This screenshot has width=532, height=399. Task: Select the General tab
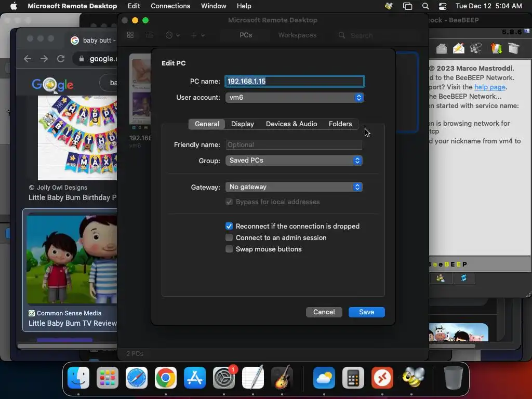[207, 124]
